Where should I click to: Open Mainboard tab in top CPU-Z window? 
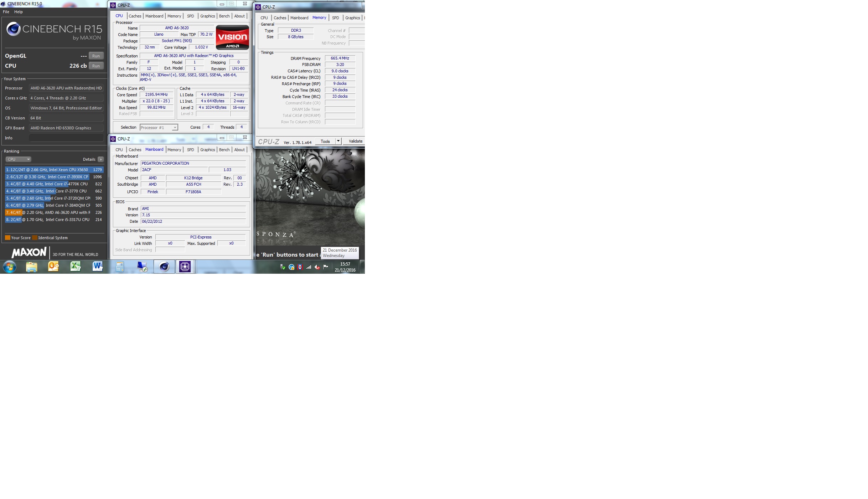[154, 16]
